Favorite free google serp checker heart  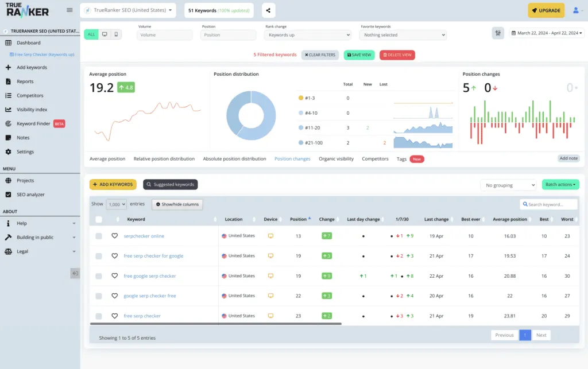click(115, 275)
